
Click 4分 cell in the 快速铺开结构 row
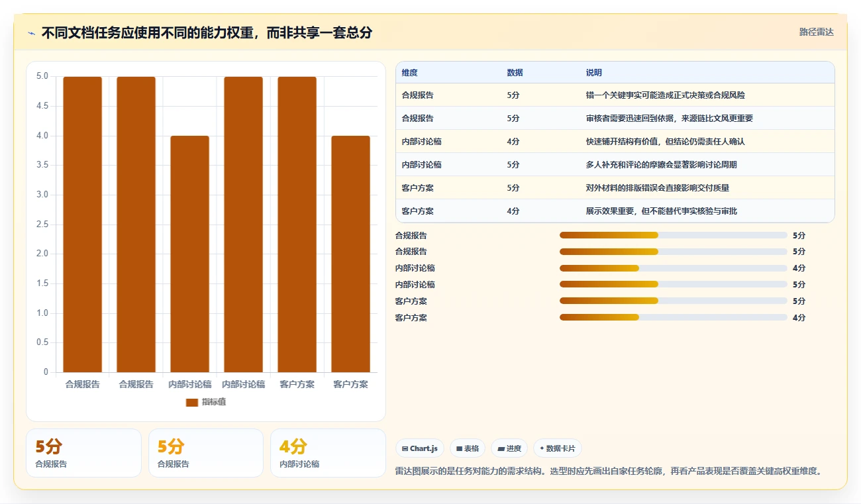tap(513, 142)
